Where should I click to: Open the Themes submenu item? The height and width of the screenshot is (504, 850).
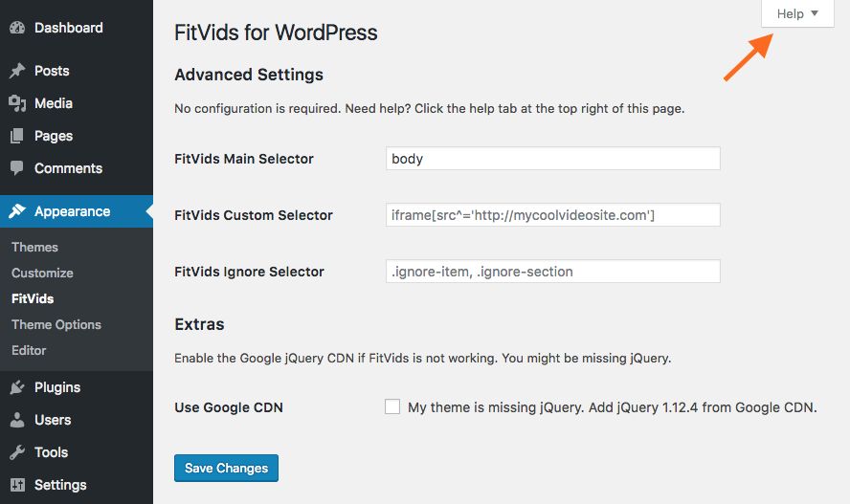point(34,247)
